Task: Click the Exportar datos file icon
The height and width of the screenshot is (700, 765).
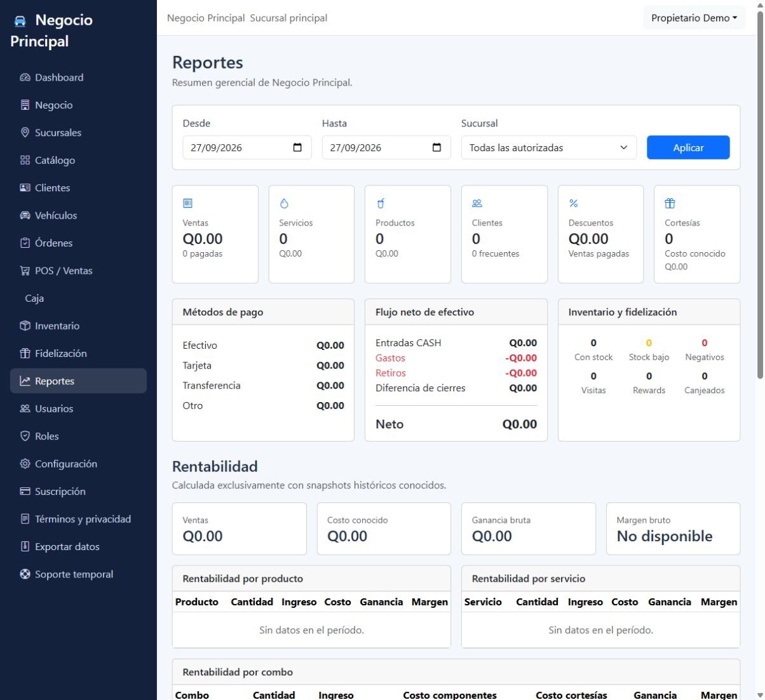Action: pos(25,546)
